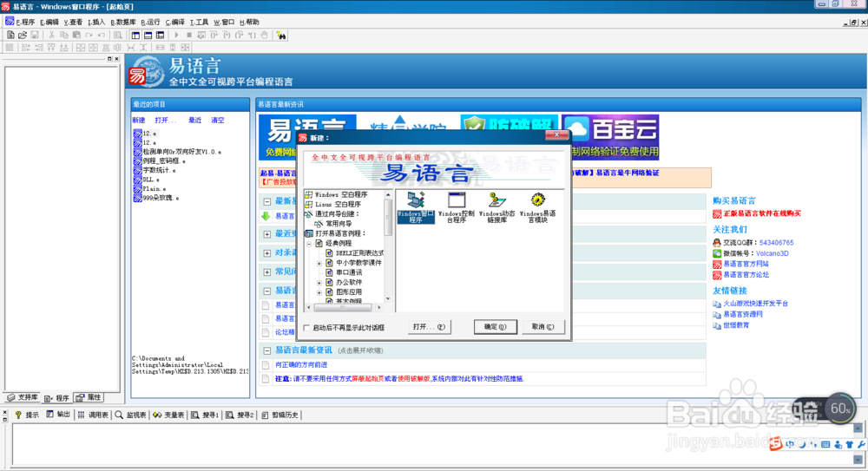
Task: Open 易语言官方论坛 link
Action: (746, 274)
